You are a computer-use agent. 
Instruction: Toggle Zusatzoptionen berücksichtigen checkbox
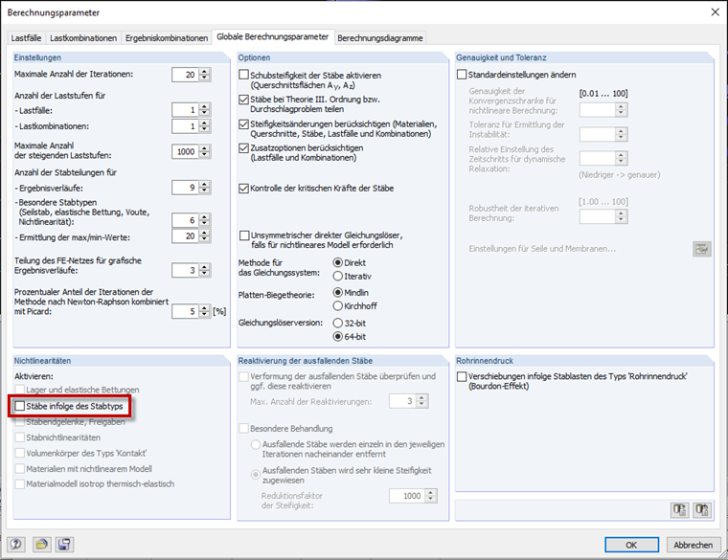pyautogui.click(x=243, y=148)
